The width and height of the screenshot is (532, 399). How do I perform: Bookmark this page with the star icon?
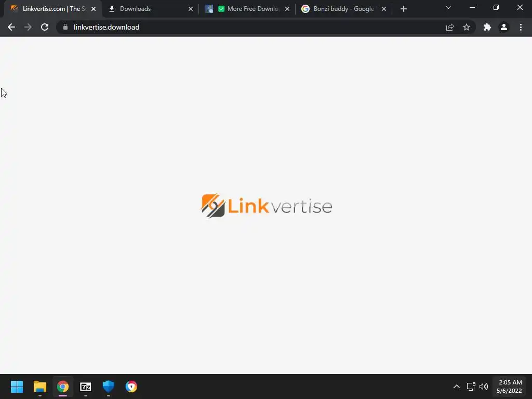click(467, 27)
